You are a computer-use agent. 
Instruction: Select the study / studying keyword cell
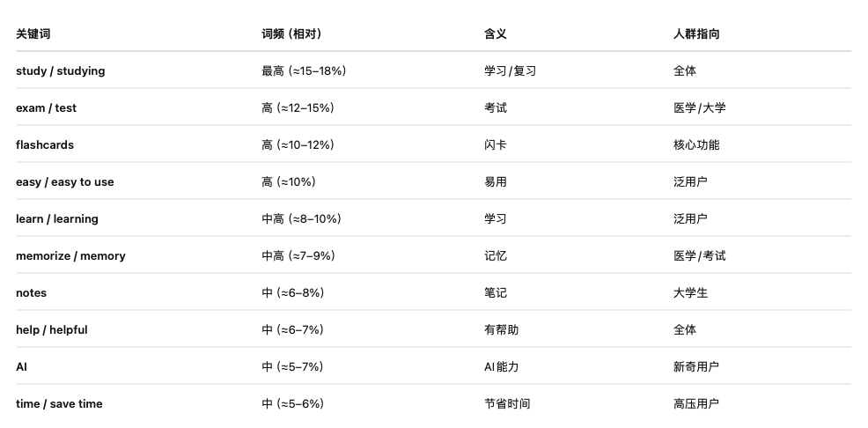[x=60, y=71]
